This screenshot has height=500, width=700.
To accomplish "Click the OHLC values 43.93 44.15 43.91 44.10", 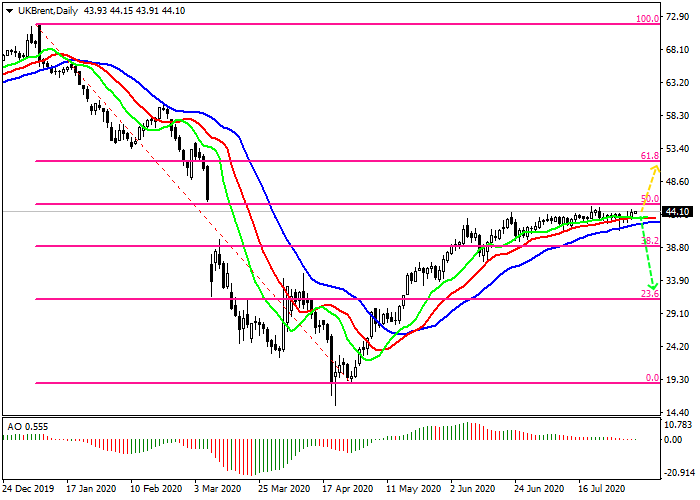I will tap(134, 11).
